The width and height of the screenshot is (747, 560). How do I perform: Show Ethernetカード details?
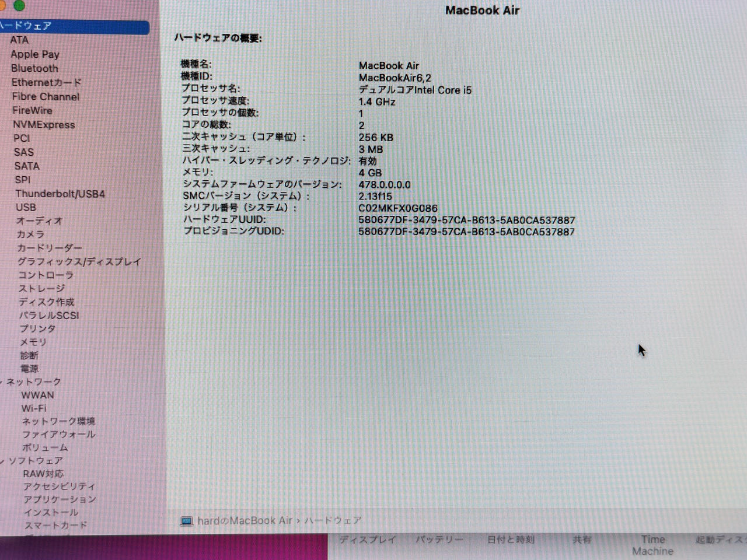click(x=47, y=82)
